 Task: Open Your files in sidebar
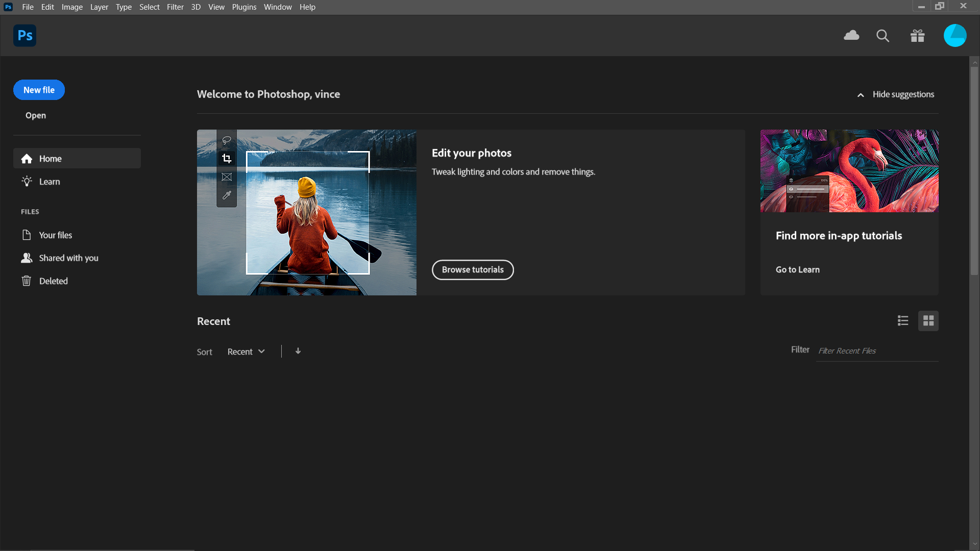coord(55,235)
